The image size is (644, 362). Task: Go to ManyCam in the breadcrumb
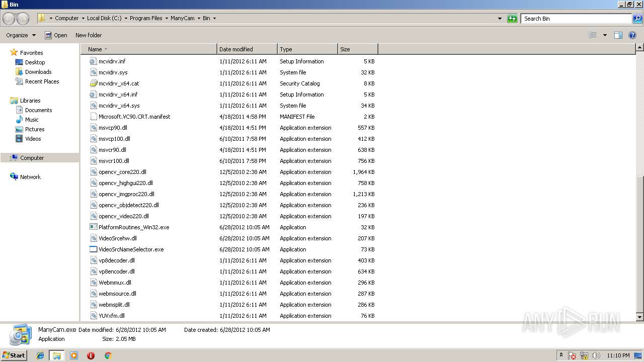[182, 18]
